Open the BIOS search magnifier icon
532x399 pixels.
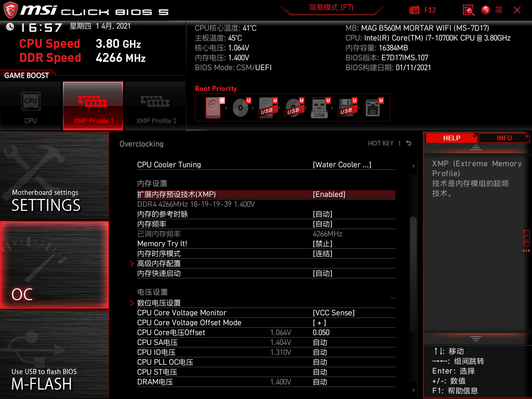click(469, 10)
